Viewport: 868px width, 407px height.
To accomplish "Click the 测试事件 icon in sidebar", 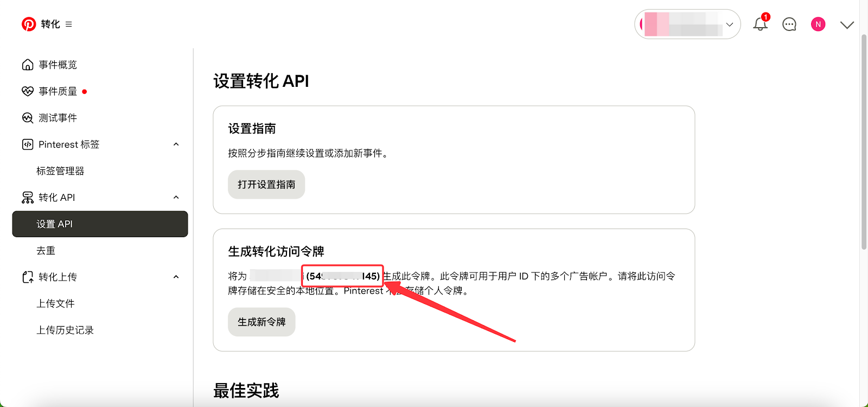I will [28, 118].
